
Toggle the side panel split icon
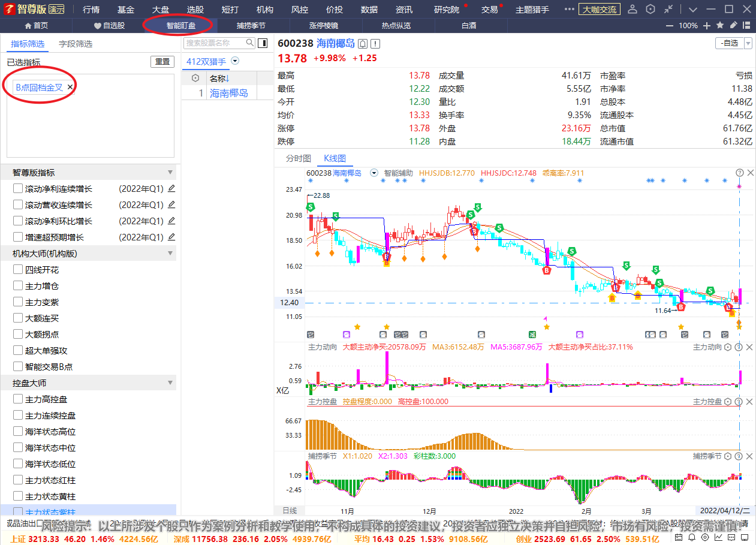[262, 43]
